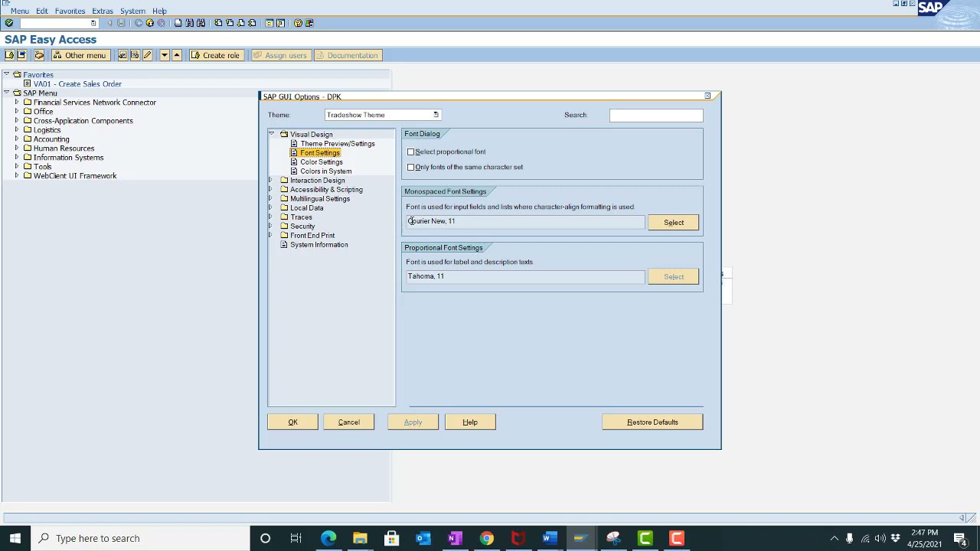Select System Information tree item
This screenshot has width=980, height=551.
[318, 245]
